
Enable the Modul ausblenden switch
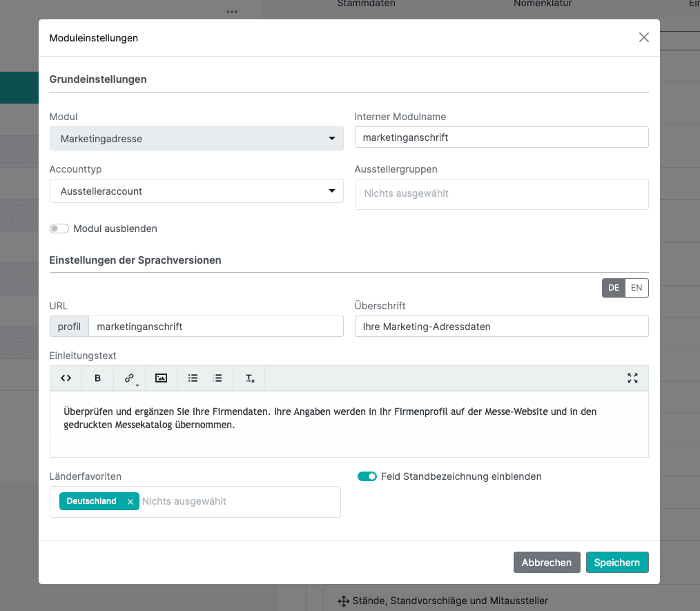pyautogui.click(x=59, y=229)
